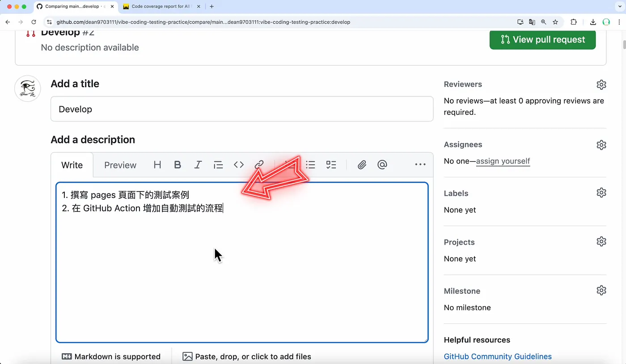Click the mention @ icon
The image size is (626, 364).
pos(382,165)
